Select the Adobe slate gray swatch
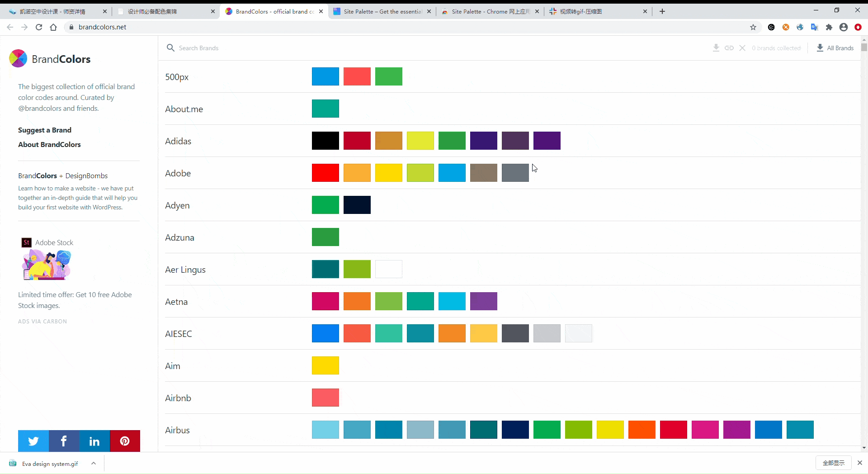The width and height of the screenshot is (868, 474). (x=515, y=173)
